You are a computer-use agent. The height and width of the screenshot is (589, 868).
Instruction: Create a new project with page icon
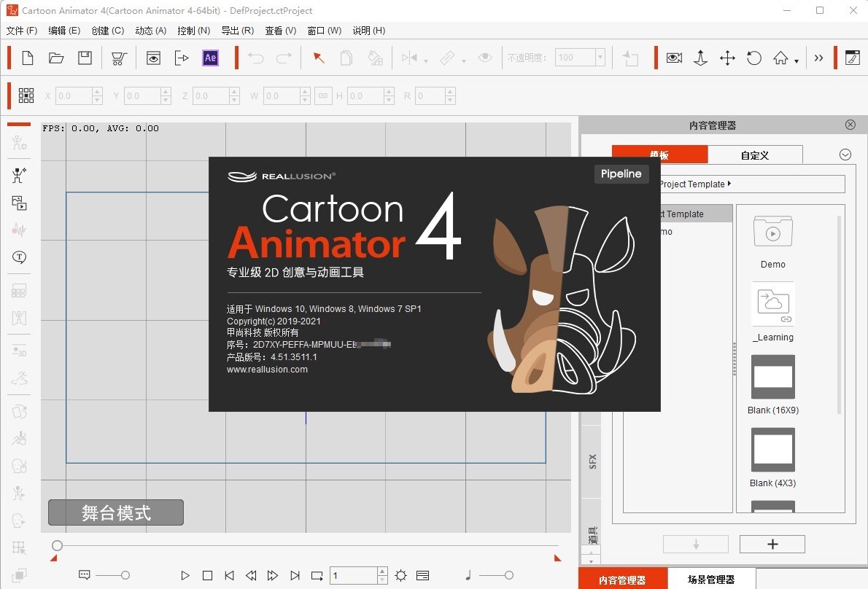tap(28, 58)
